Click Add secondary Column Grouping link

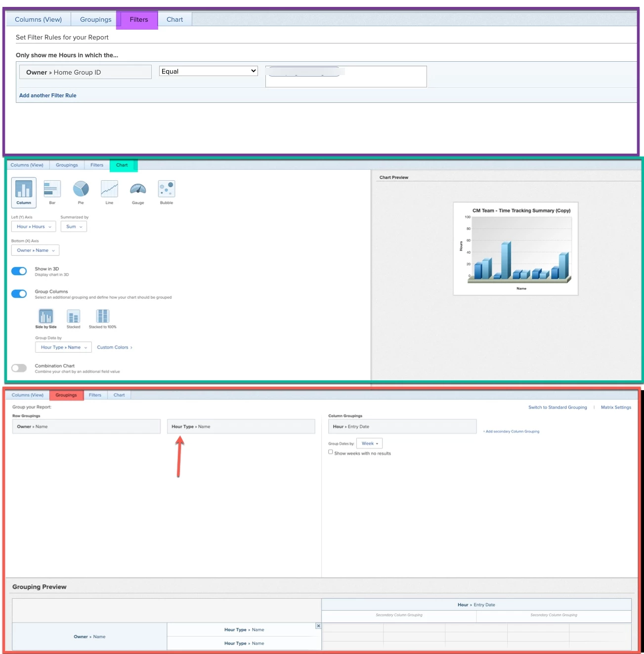512,431
